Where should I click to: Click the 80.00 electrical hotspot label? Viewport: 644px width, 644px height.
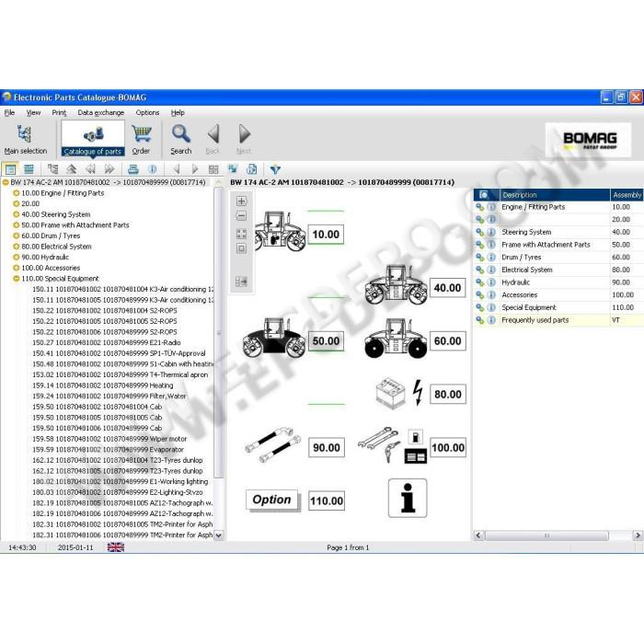[448, 395]
